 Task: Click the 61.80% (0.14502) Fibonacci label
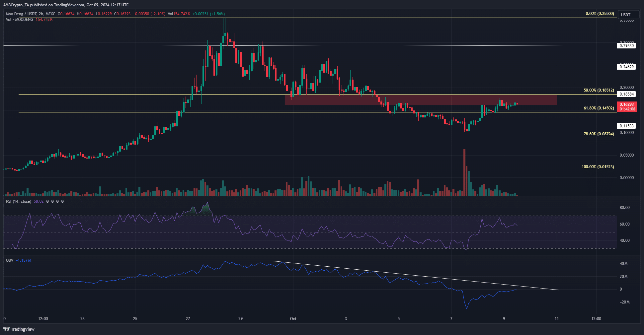coord(599,108)
